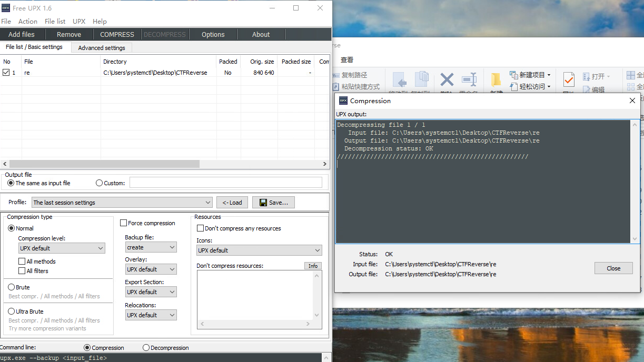Open the Export Section dropdown
Screen dimensions: 644x362
(151, 292)
